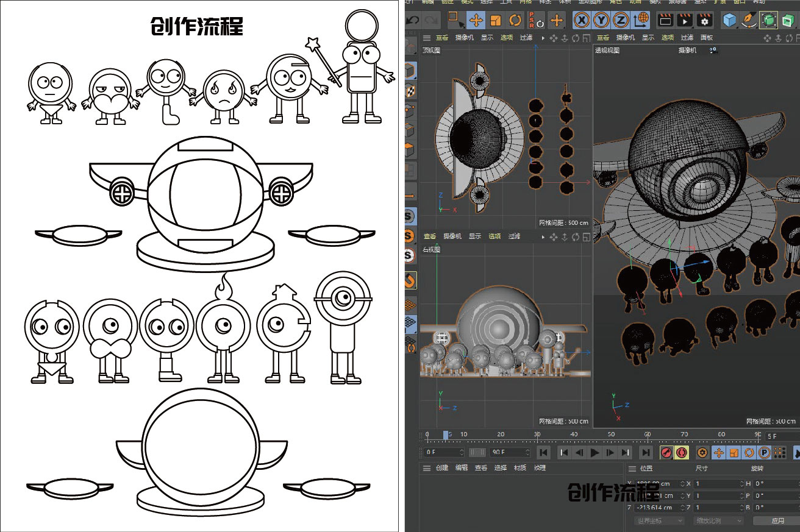Click the Render View clapperboard icon

click(x=665, y=20)
